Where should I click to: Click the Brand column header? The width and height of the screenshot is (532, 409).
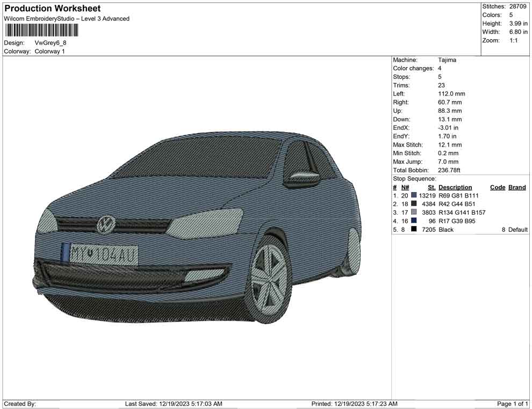517,187
